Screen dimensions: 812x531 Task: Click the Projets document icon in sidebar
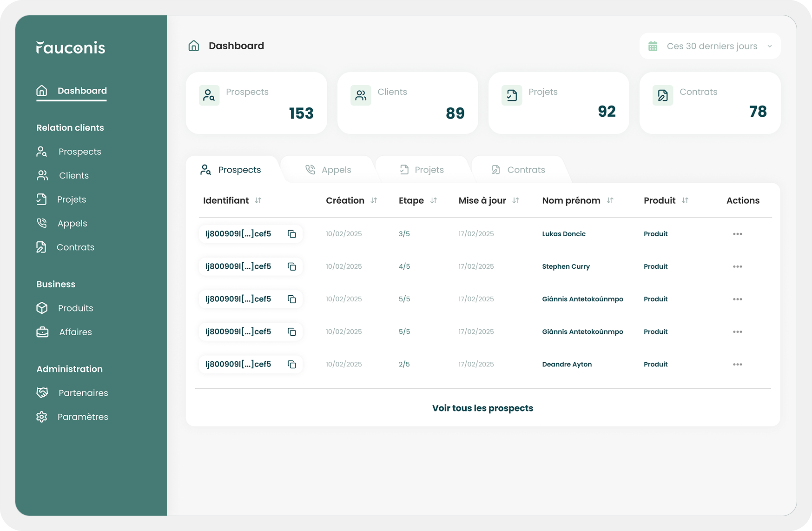[42, 199]
